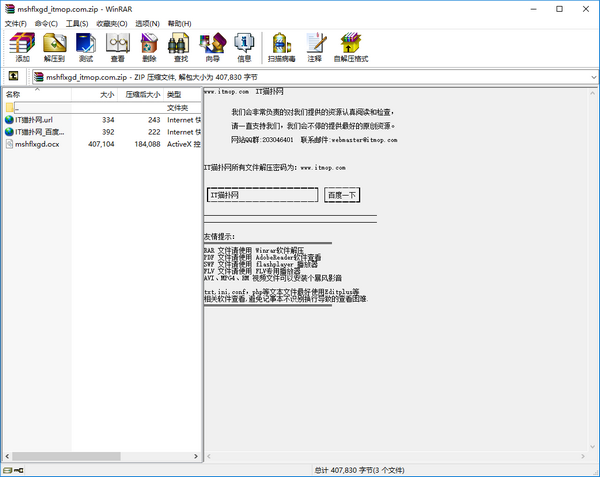Click the ActiveX type cell
Image resolution: width=600 pixels, height=477 pixels.
tap(184, 144)
